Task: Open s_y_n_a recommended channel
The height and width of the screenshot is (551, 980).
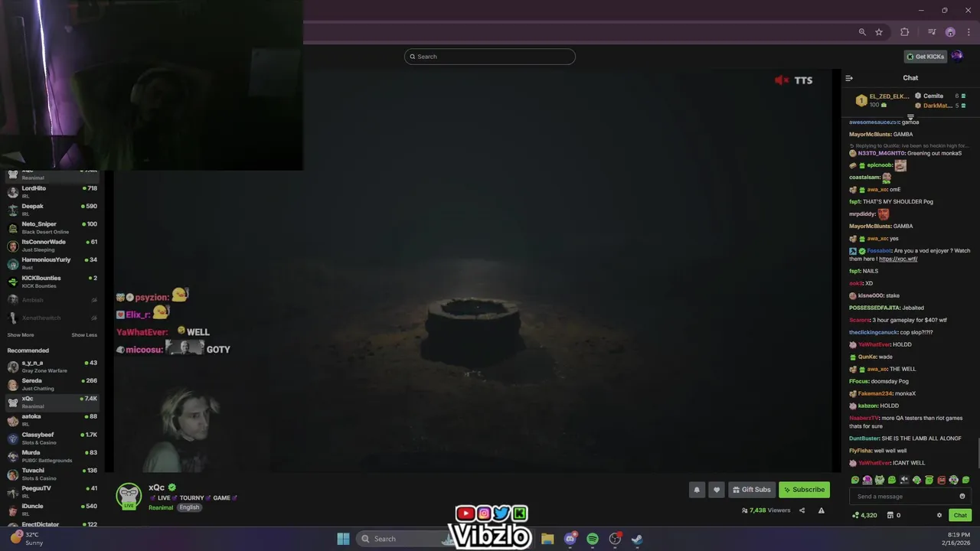Action: 52,367
